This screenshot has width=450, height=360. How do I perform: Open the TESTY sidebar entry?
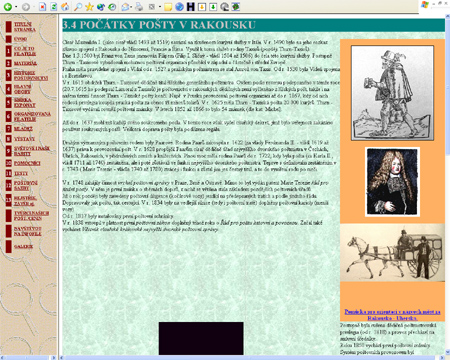21,173
